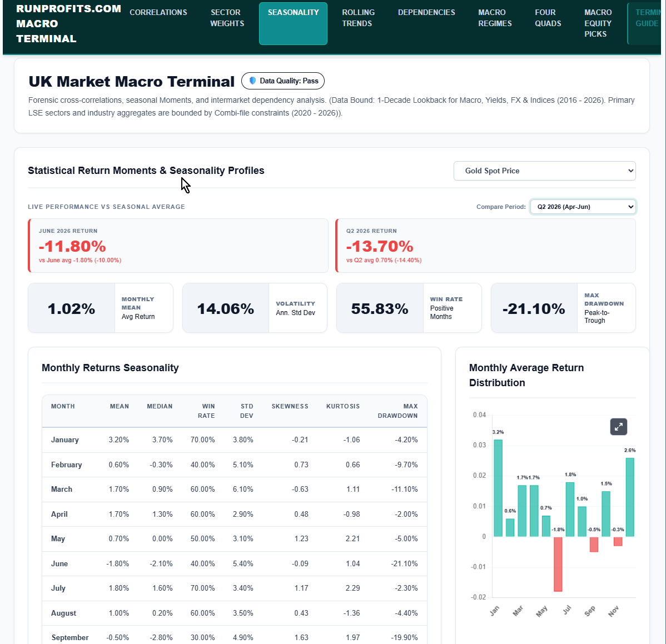The height and width of the screenshot is (644, 666).
Task: Select the Seasonality tab
Action: pos(293,23)
